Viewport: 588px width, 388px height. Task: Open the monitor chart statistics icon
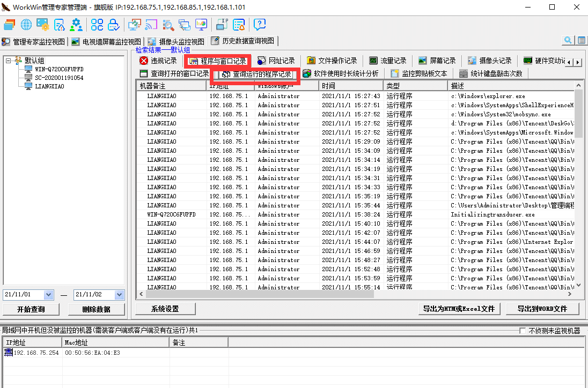coord(201,25)
